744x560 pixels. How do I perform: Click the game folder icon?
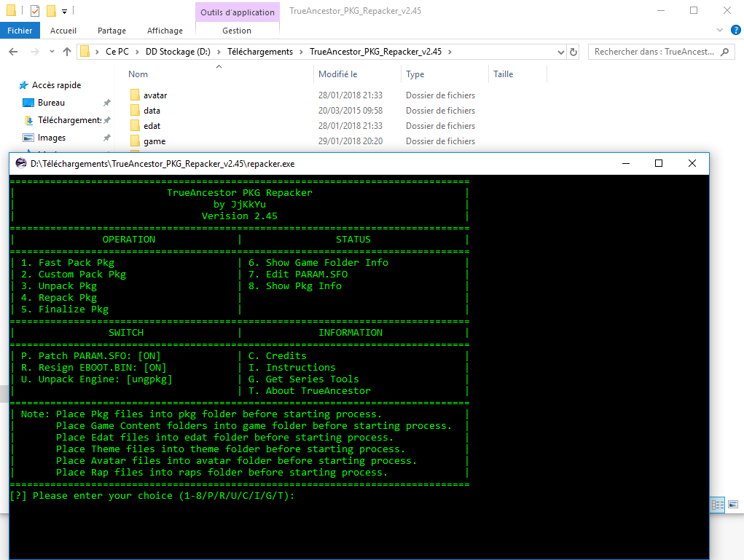click(135, 141)
